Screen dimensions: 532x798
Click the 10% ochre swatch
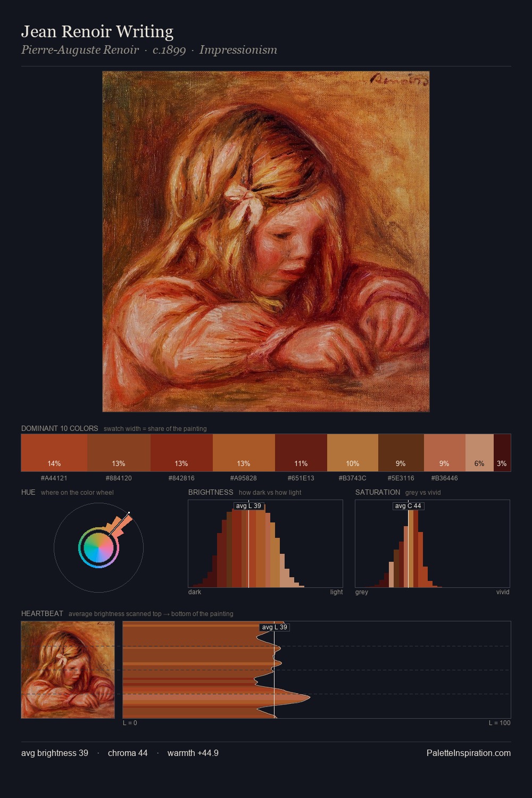pyautogui.click(x=353, y=453)
